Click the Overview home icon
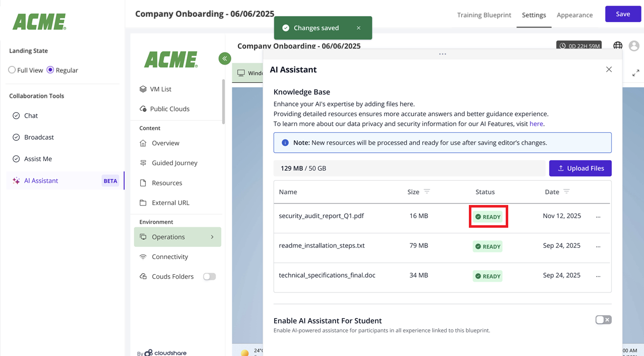644x356 pixels. (x=143, y=143)
